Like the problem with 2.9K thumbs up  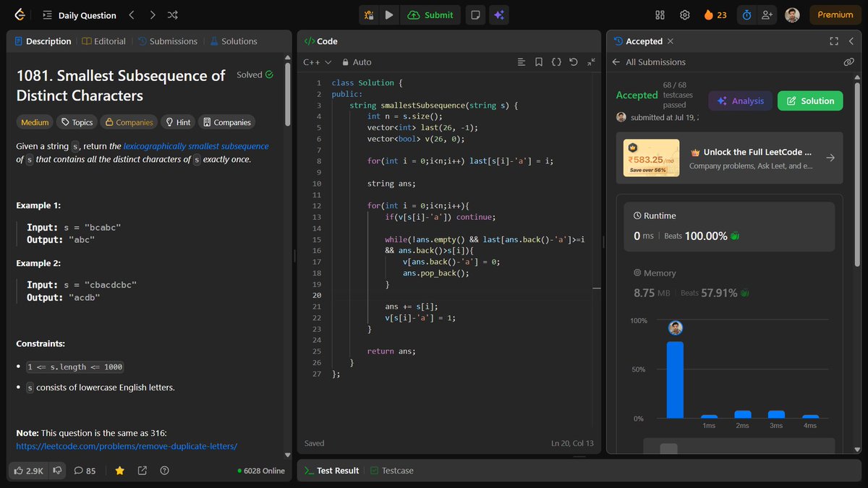tap(27, 471)
